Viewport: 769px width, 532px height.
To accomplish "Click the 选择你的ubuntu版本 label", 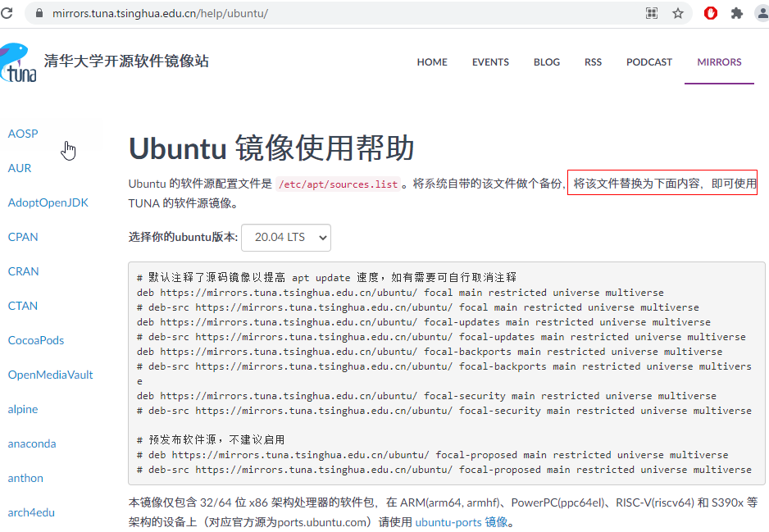I will pyautogui.click(x=184, y=238).
